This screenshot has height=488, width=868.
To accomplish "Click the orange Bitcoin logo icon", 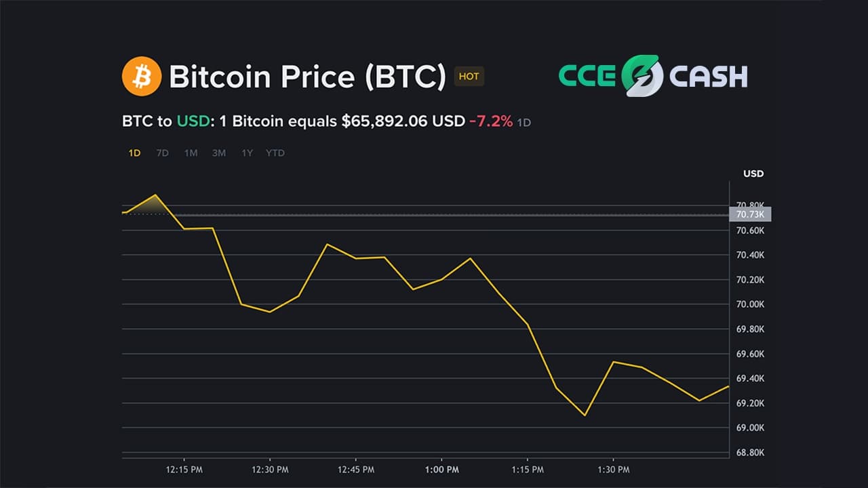I will click(142, 76).
